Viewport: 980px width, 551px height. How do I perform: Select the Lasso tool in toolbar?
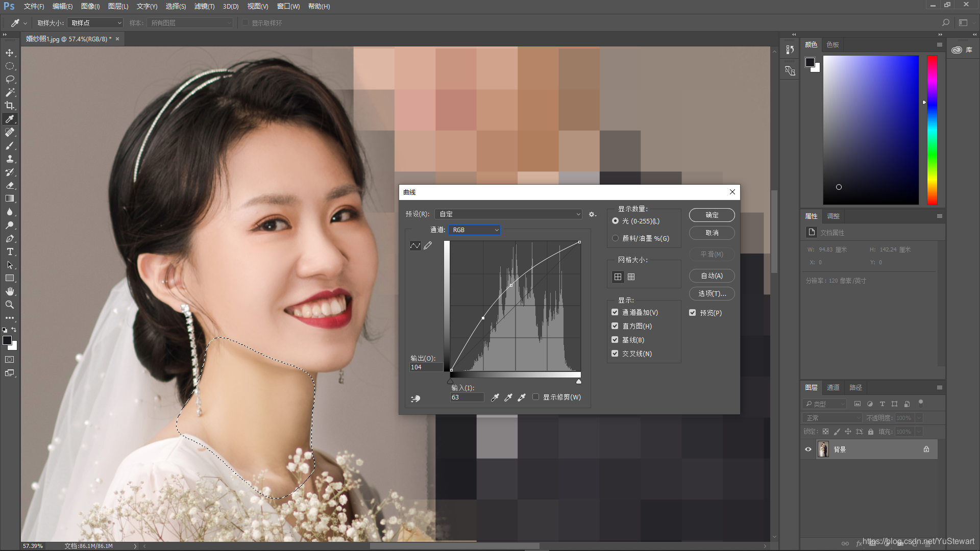click(9, 79)
